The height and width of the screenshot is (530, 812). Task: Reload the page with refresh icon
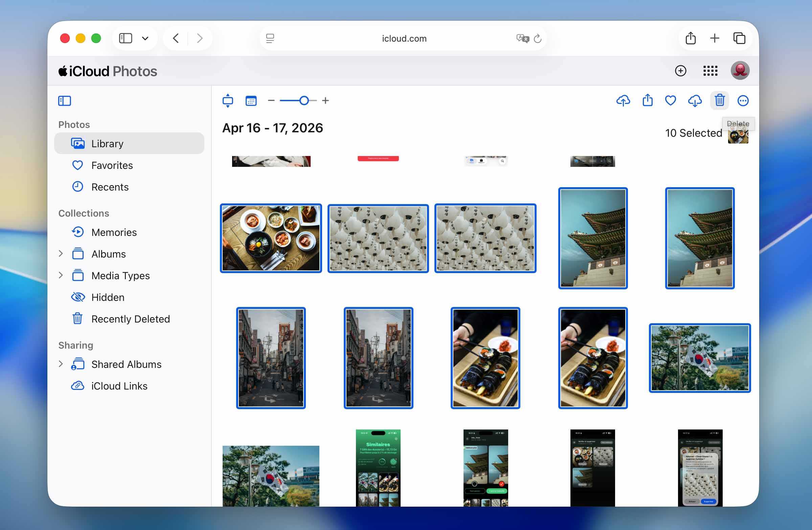537,39
